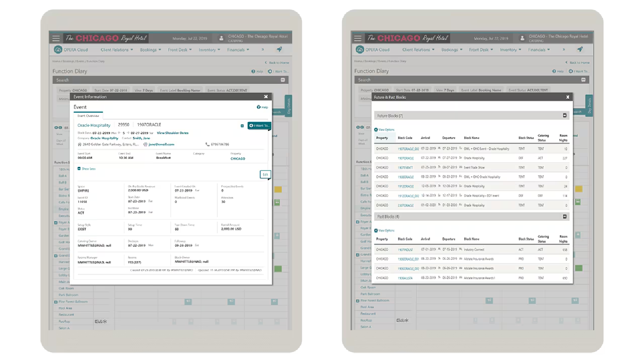The image size is (644, 362).
Task: Click jane@email.com email link
Action: 161,144
